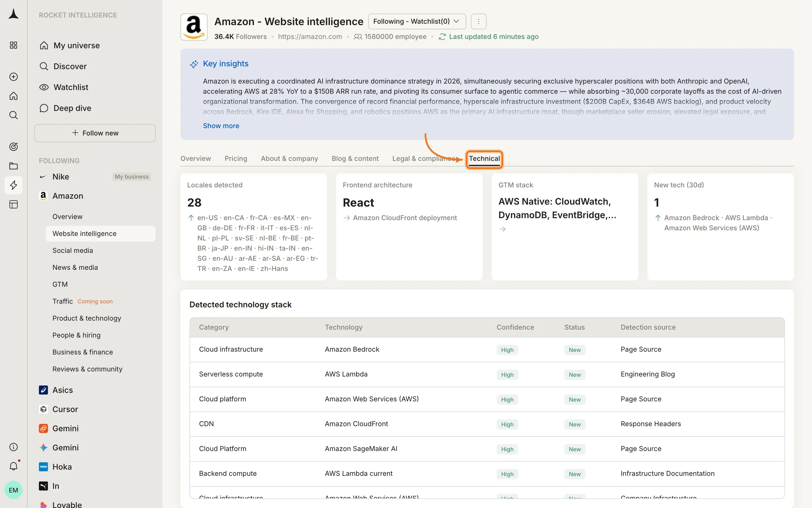The height and width of the screenshot is (508, 812).
Task: Click Show more under Key insights
Action: (x=221, y=126)
